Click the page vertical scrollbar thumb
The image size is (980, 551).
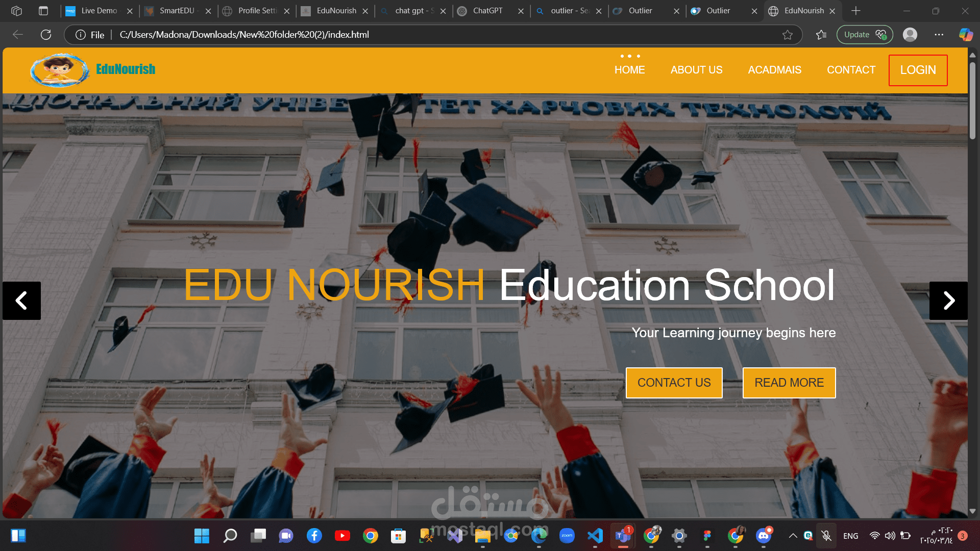pyautogui.click(x=972, y=101)
